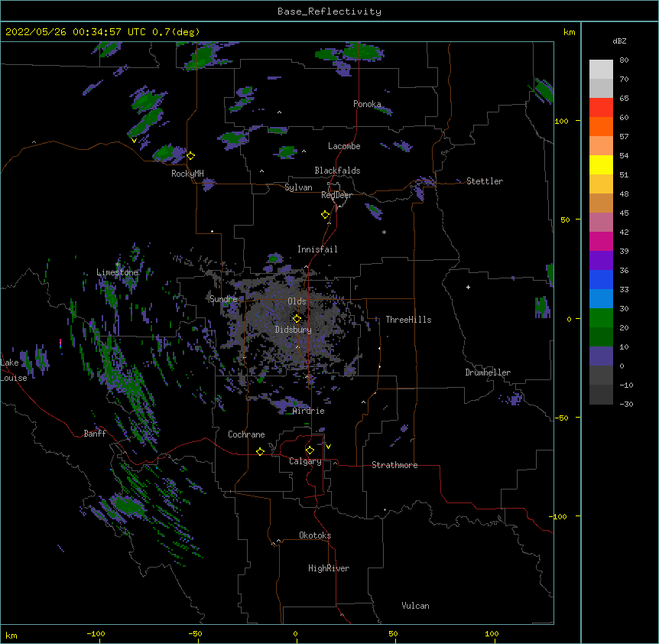Click the 0 tick on the bottom axis
The image size is (659, 644).
point(295,633)
